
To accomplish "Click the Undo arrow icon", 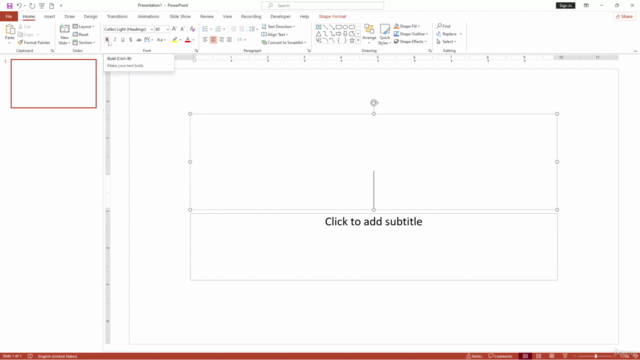I will [19, 6].
